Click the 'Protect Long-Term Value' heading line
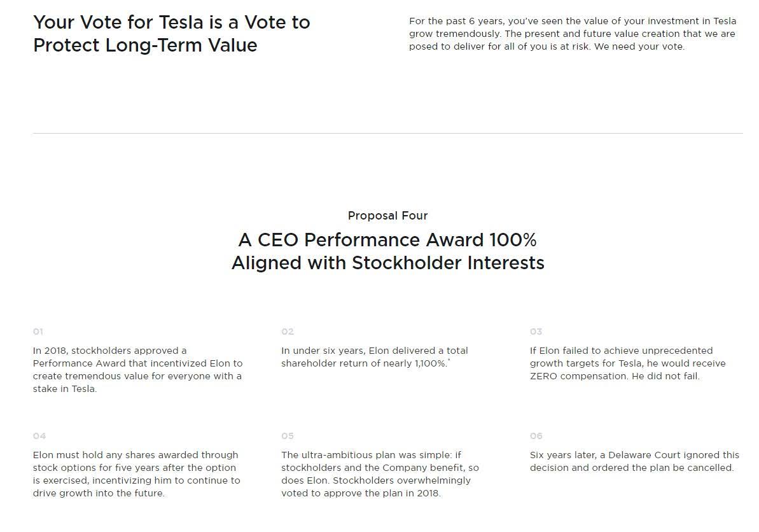Screen dimensions: 759x532 point(145,46)
